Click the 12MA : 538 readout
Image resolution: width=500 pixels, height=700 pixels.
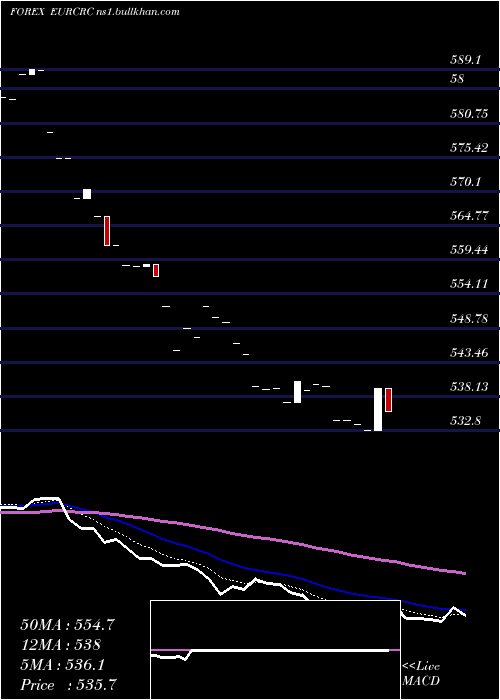click(x=60, y=645)
